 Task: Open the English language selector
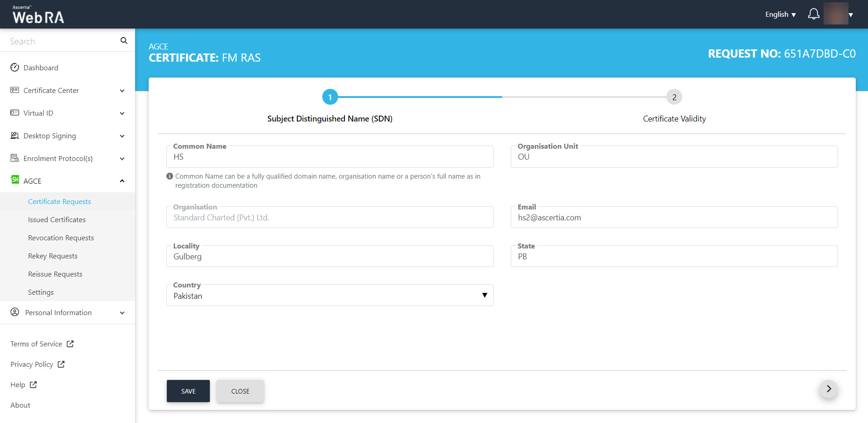(x=780, y=15)
